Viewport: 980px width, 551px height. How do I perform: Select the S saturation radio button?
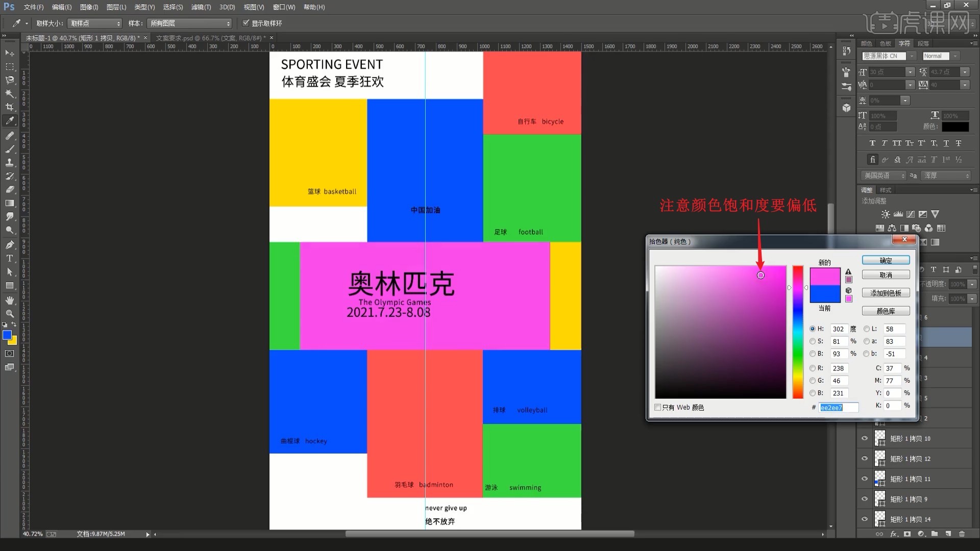[x=813, y=341]
